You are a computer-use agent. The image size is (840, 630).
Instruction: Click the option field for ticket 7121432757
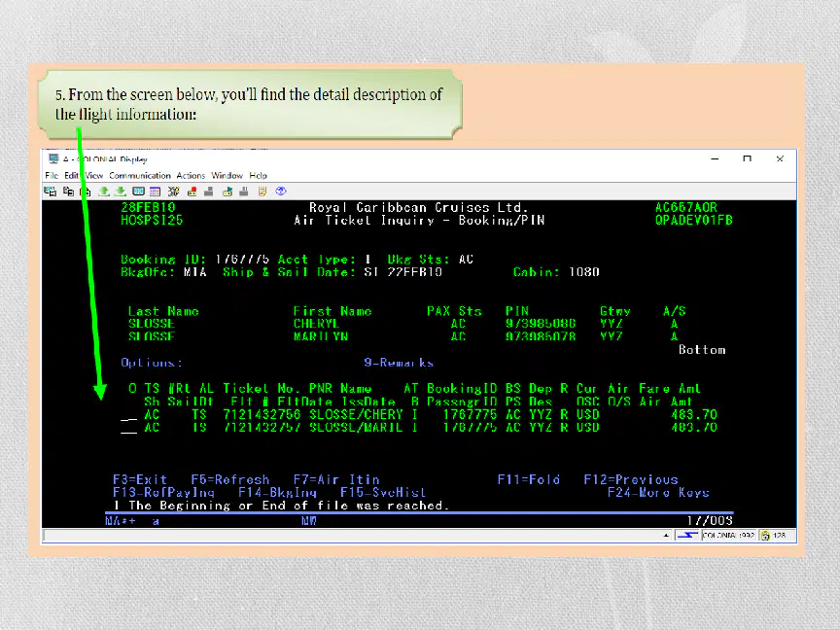click(128, 428)
